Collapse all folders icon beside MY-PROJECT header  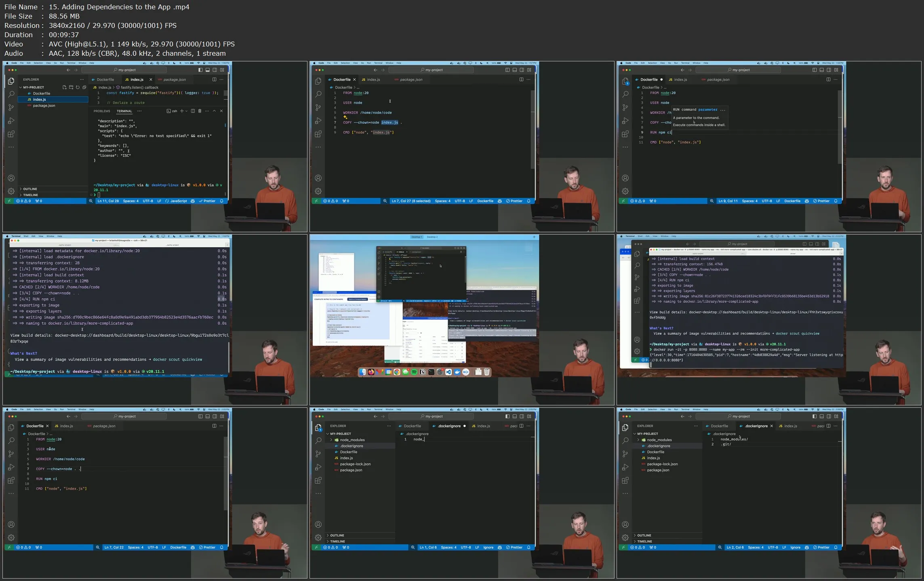coord(84,87)
